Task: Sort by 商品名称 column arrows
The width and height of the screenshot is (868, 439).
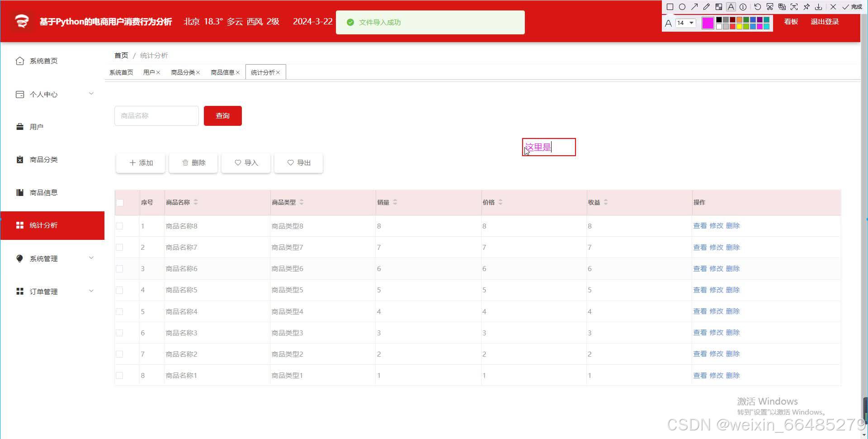Action: click(196, 202)
